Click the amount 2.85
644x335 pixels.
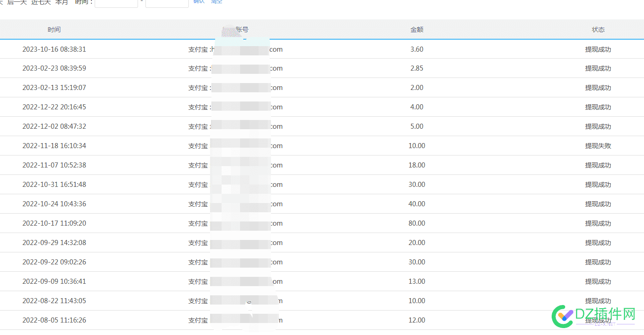pos(417,68)
